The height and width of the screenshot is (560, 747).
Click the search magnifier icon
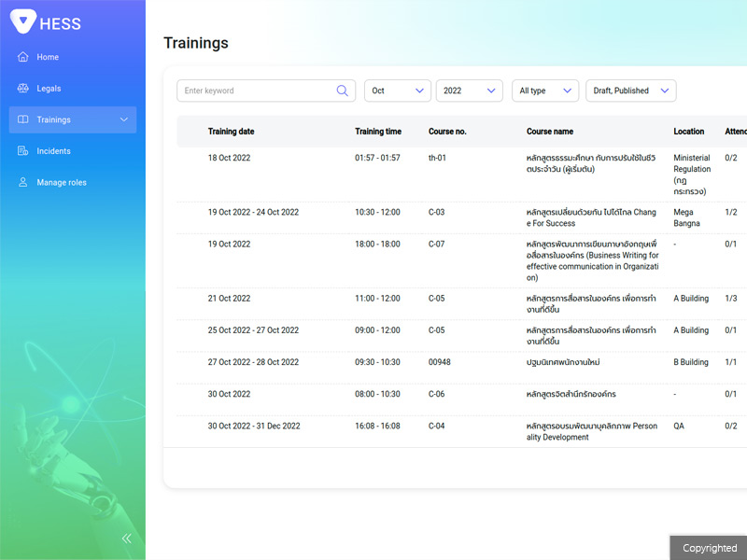coord(342,91)
